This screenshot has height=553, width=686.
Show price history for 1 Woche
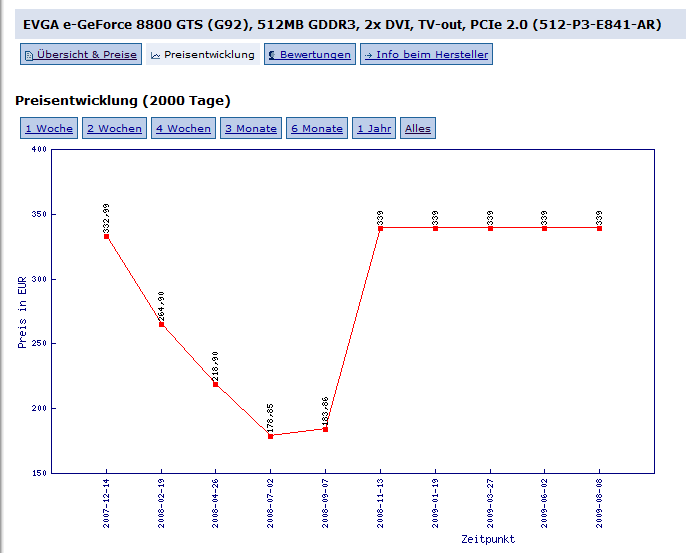[49, 128]
